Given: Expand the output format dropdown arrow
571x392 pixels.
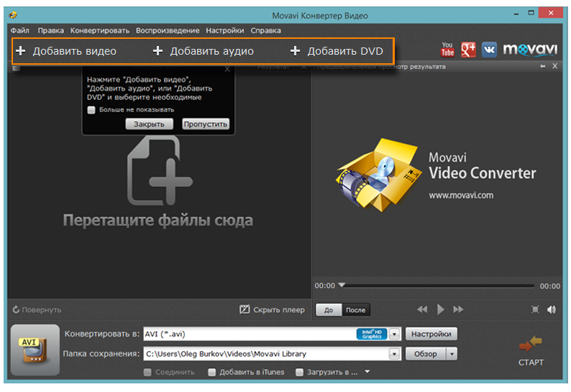Looking at the screenshot, I should (394, 334).
